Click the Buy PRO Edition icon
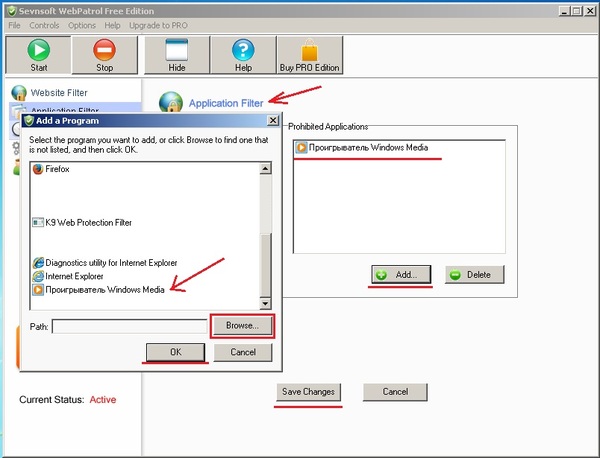 pyautogui.click(x=308, y=50)
